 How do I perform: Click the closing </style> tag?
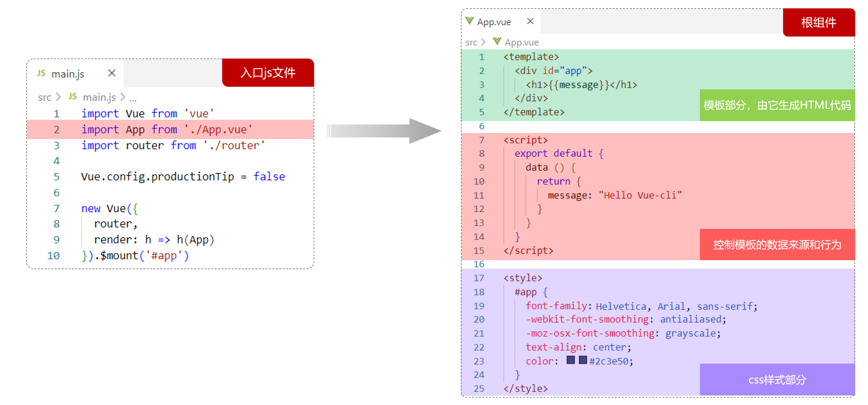[x=526, y=389]
